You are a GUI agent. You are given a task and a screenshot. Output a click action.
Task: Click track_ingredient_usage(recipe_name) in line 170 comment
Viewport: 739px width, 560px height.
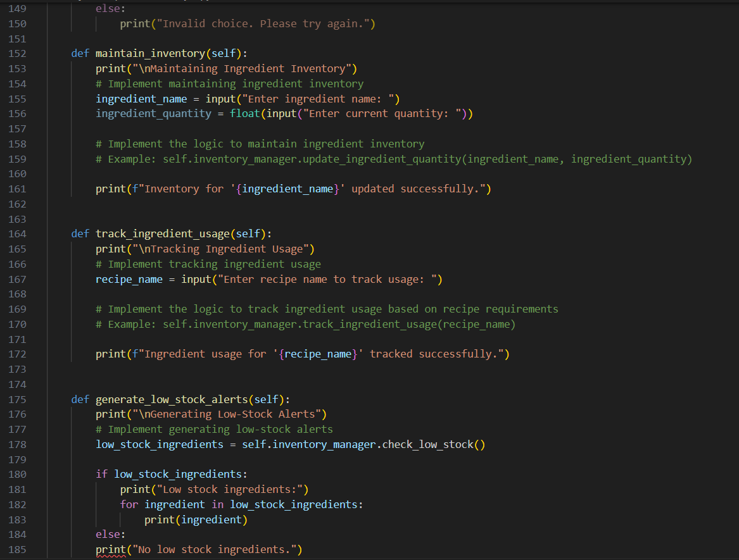(x=409, y=325)
